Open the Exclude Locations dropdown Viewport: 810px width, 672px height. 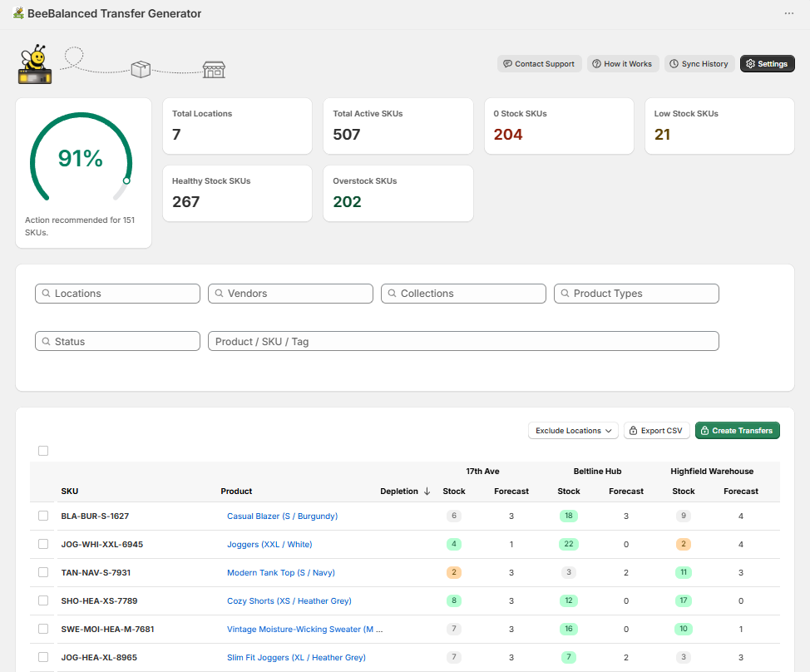(x=573, y=430)
